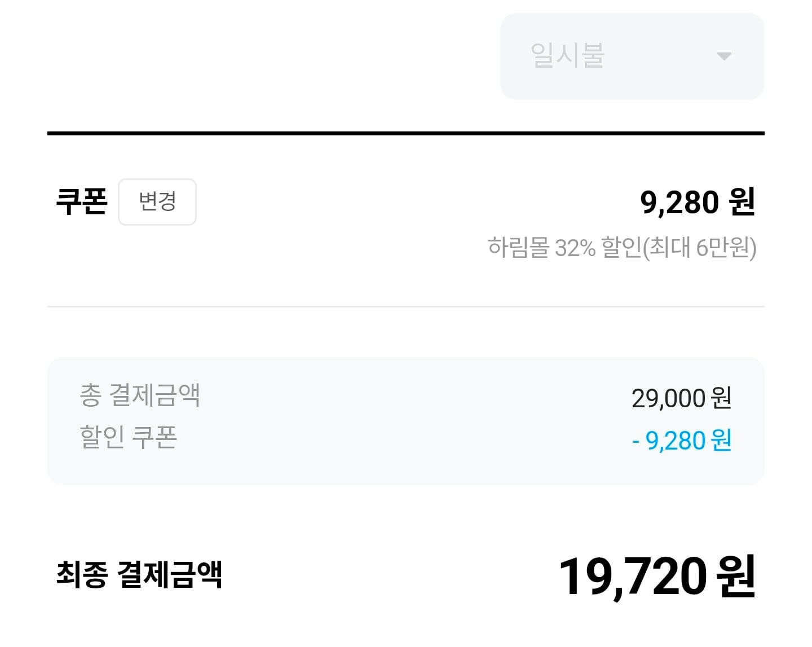812x647 pixels.
Task: Click the blue -9,280 원 discount amount
Action: [x=682, y=441]
